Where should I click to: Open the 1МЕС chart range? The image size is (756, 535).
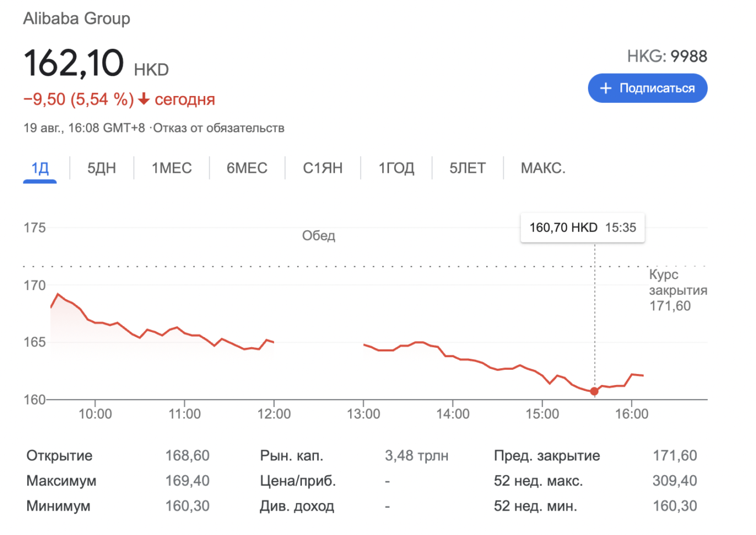coord(172,169)
